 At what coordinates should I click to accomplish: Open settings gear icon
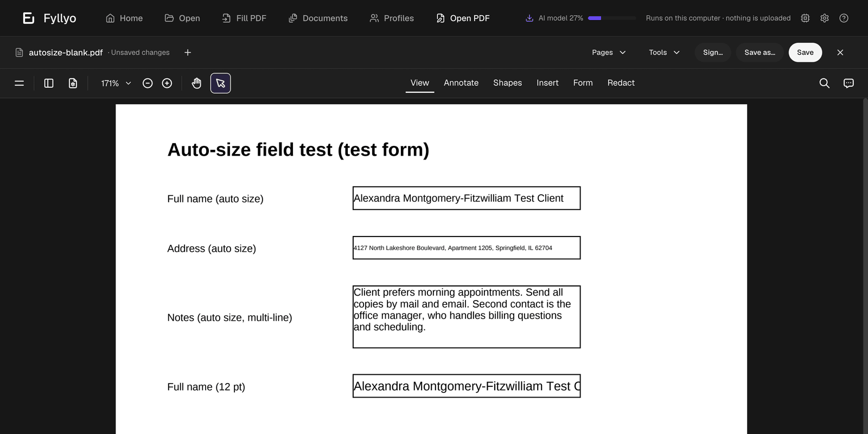tap(825, 18)
